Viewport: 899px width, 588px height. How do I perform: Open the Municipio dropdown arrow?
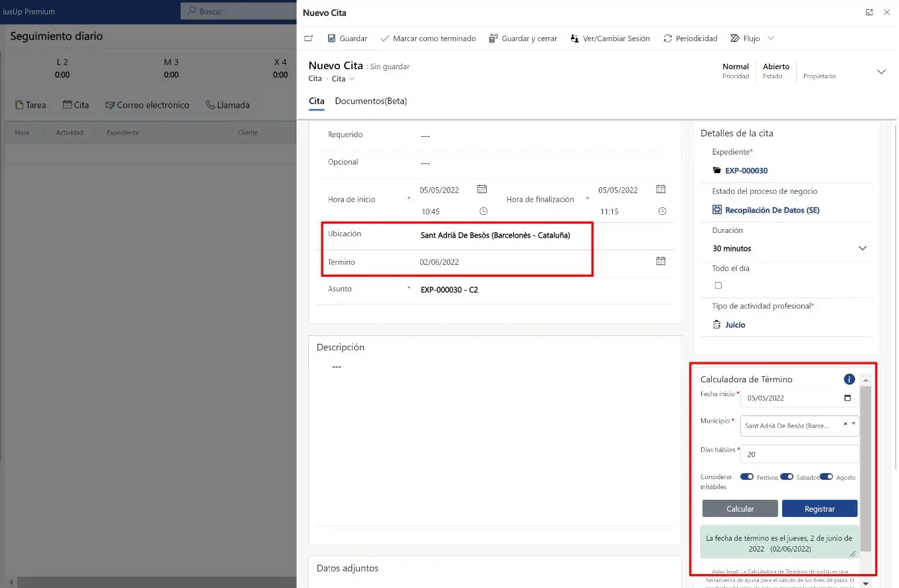pos(854,424)
